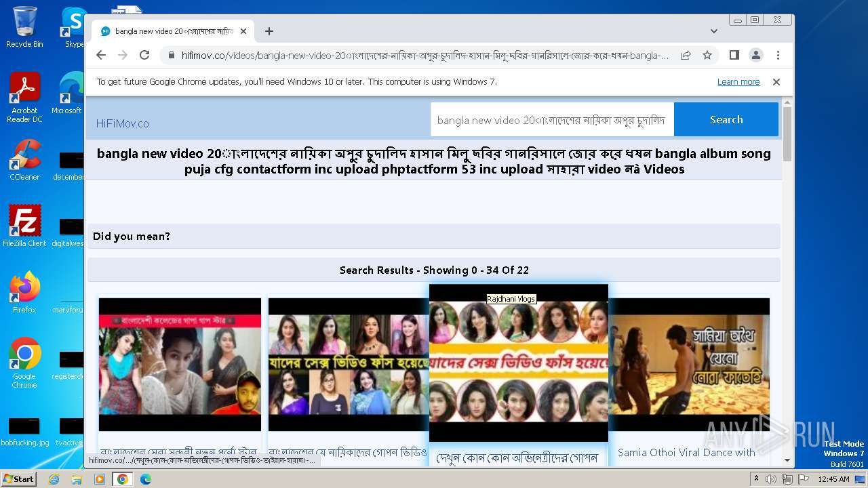
Task: Open the Chrome three-dot menu
Action: [x=778, y=55]
